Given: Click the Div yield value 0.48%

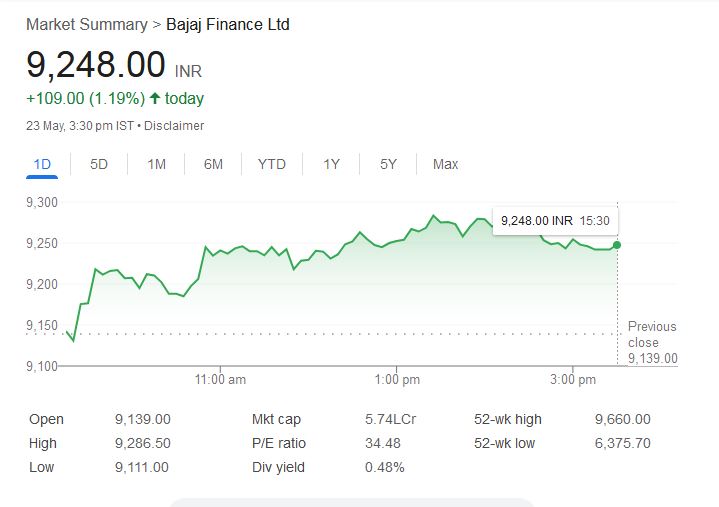Looking at the screenshot, I should tap(385, 467).
